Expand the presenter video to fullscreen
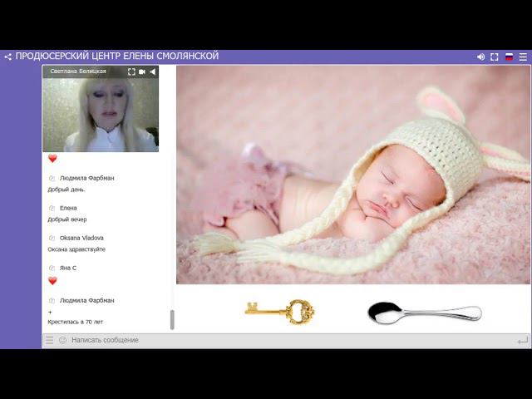The width and height of the screenshot is (532, 399). point(131,71)
